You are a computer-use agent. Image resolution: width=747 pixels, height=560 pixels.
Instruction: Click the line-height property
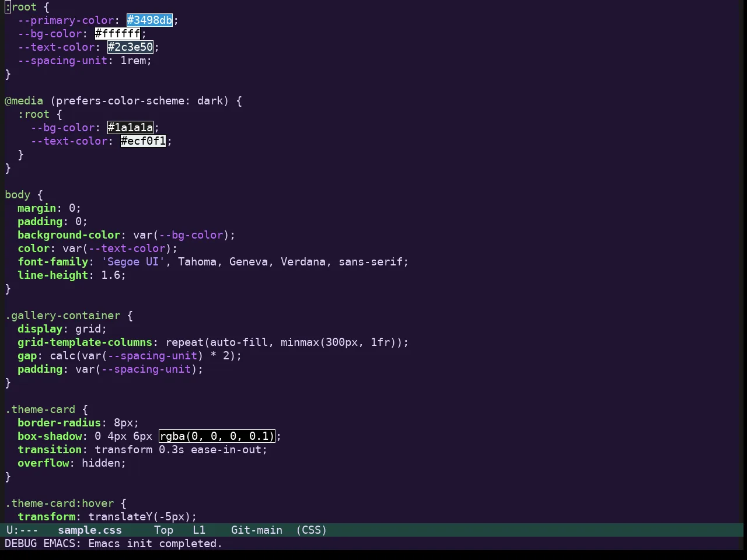(x=53, y=275)
